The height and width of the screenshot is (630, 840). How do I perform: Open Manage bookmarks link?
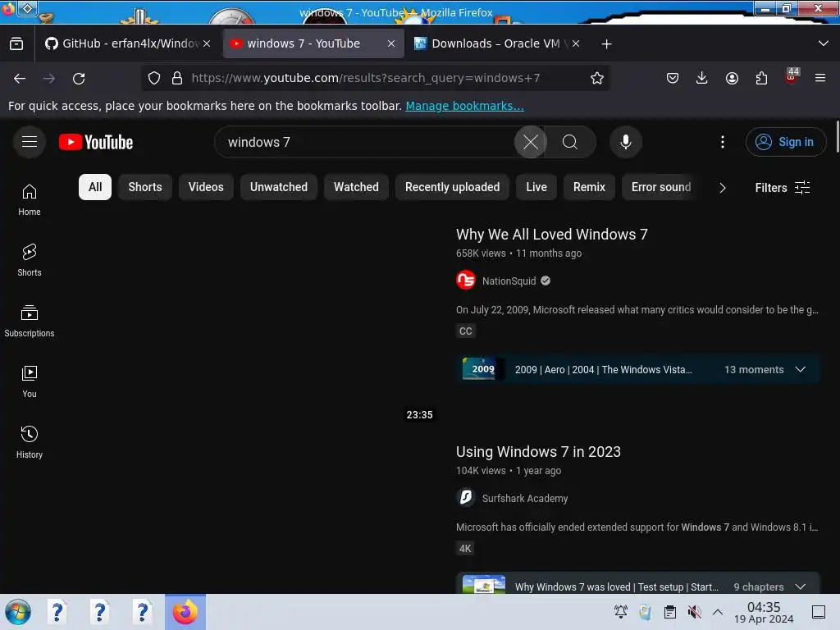click(x=464, y=106)
